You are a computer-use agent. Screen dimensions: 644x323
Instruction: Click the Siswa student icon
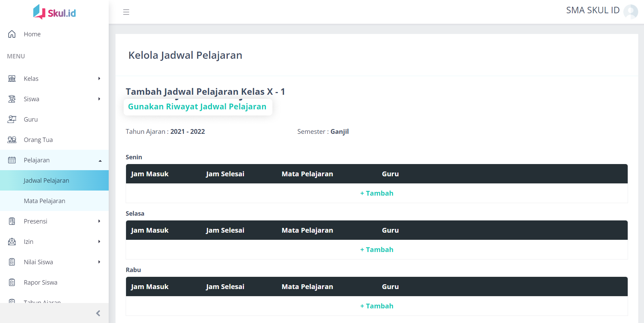(12, 99)
